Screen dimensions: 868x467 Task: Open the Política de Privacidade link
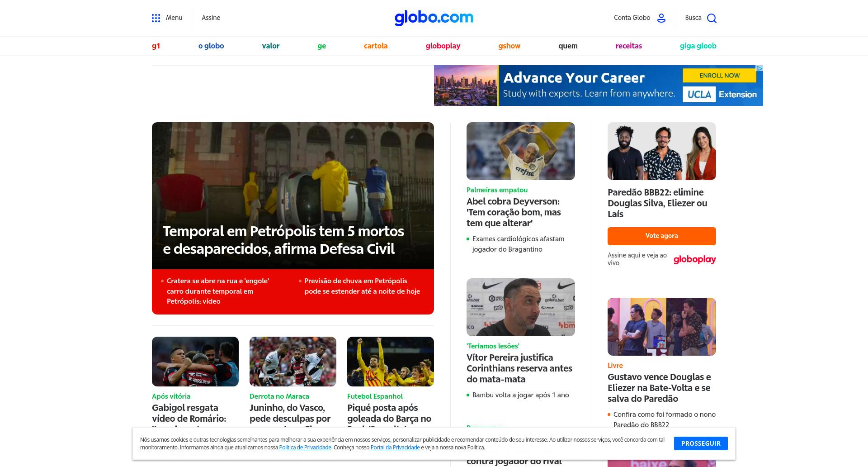point(305,448)
